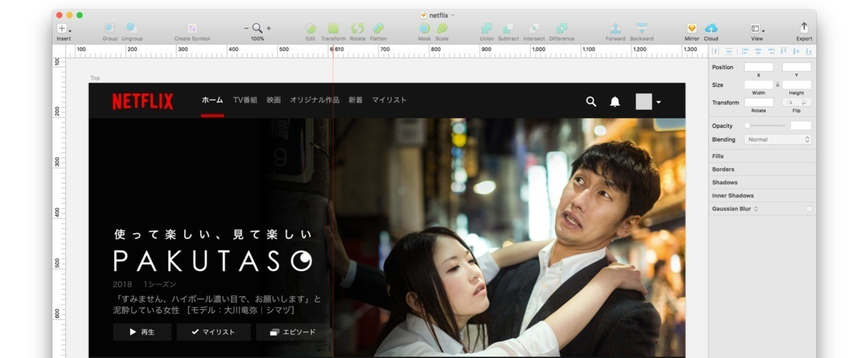
Task: Open the View dropdown in toolbar
Action: coord(757,28)
